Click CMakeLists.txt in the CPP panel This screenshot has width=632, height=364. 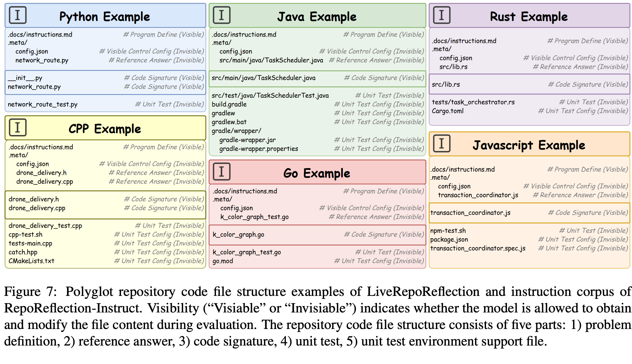(31, 261)
